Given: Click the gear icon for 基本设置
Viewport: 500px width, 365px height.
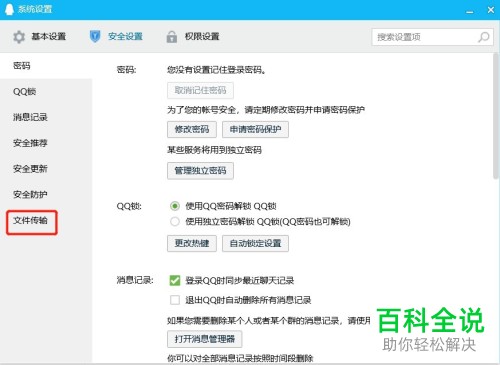Looking at the screenshot, I should [19, 37].
